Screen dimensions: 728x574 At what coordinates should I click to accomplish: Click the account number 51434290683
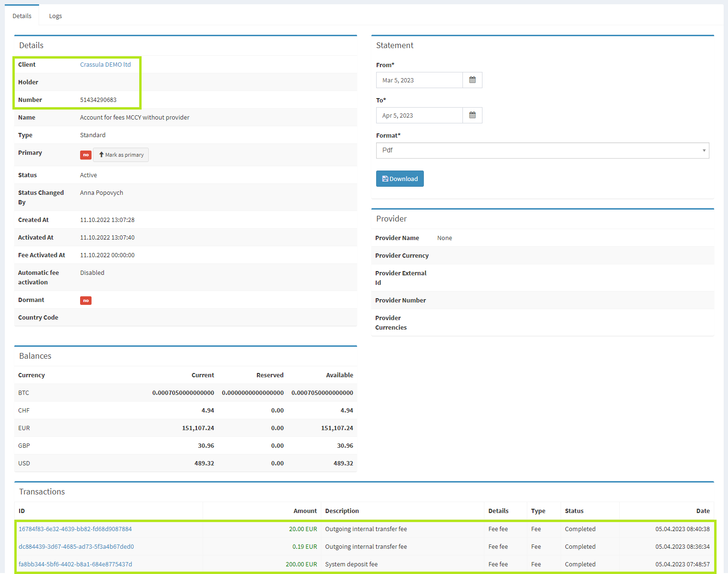98,100
